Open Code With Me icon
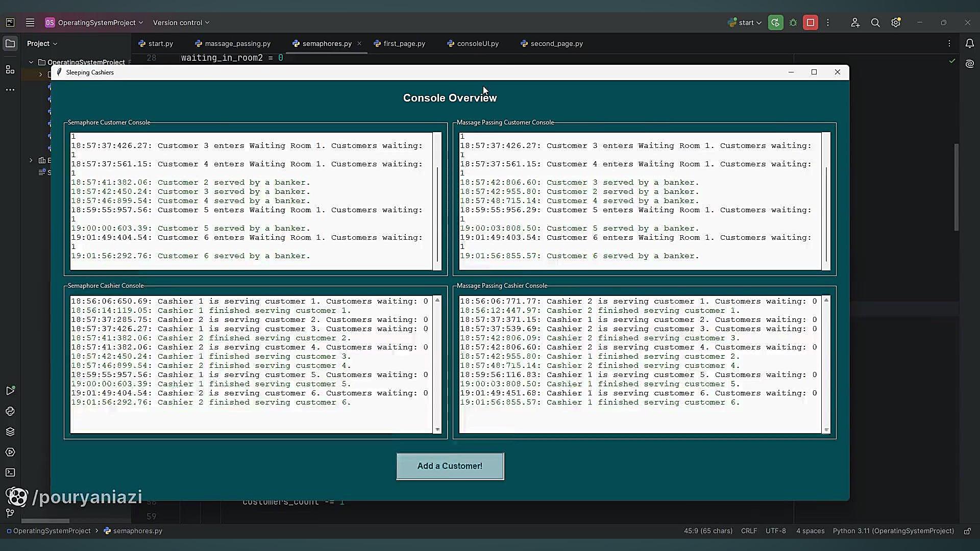 click(x=855, y=22)
